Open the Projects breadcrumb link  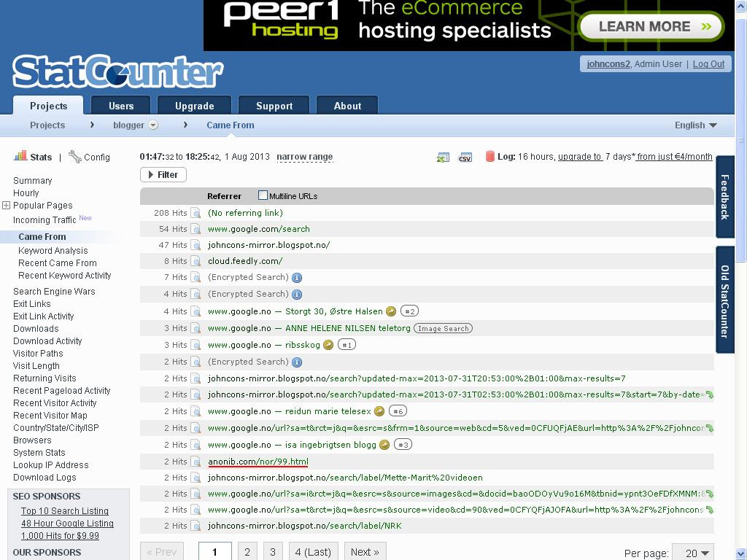point(47,125)
